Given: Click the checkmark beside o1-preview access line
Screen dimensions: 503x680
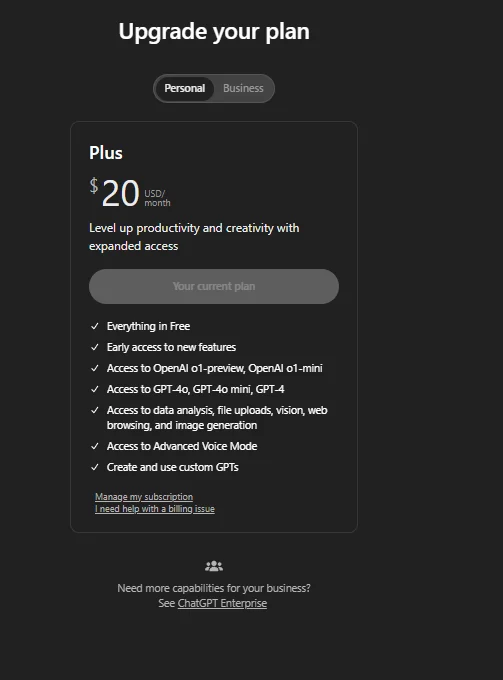Looking at the screenshot, I should coord(95,368).
